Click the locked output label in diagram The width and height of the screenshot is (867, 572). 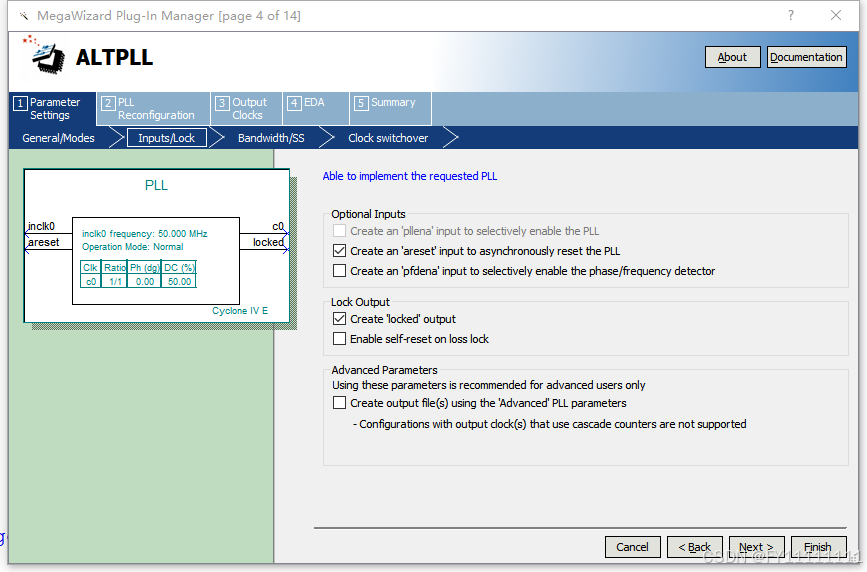[268, 242]
